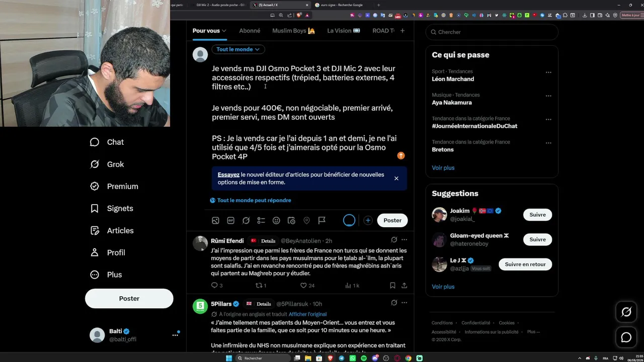Screen dimensions: 644x362
Task: Follow Joakim from suggestions
Action: [537, 215]
